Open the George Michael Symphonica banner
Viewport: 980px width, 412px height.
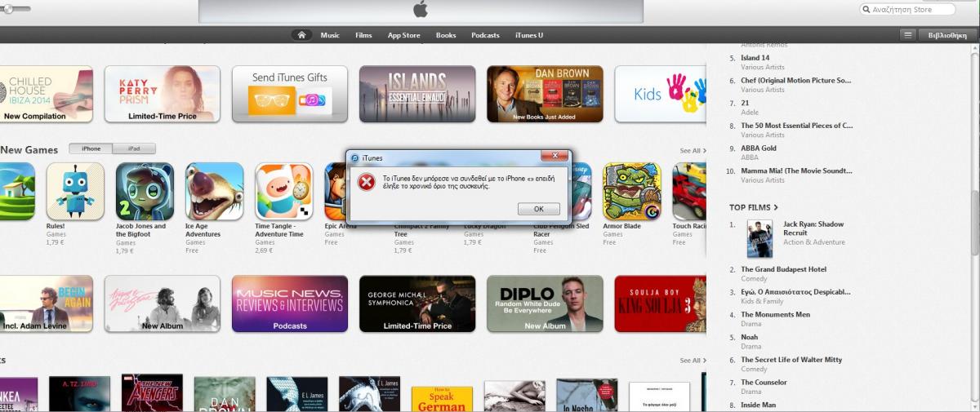pos(417,303)
